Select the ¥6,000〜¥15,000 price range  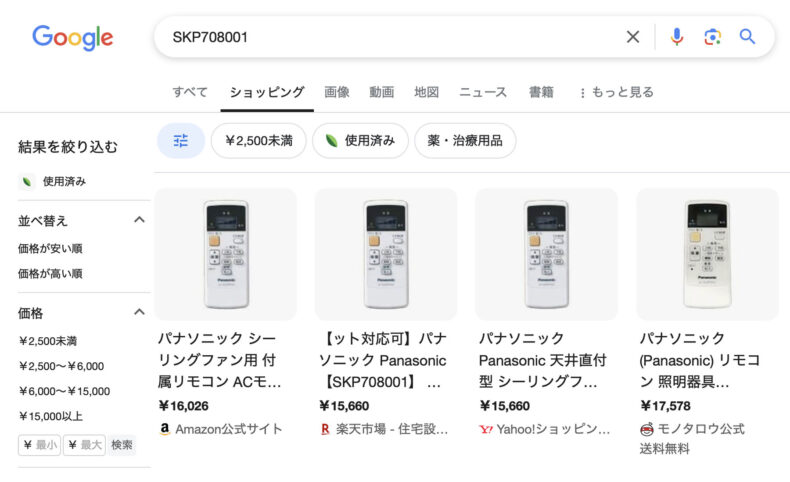tap(64, 391)
